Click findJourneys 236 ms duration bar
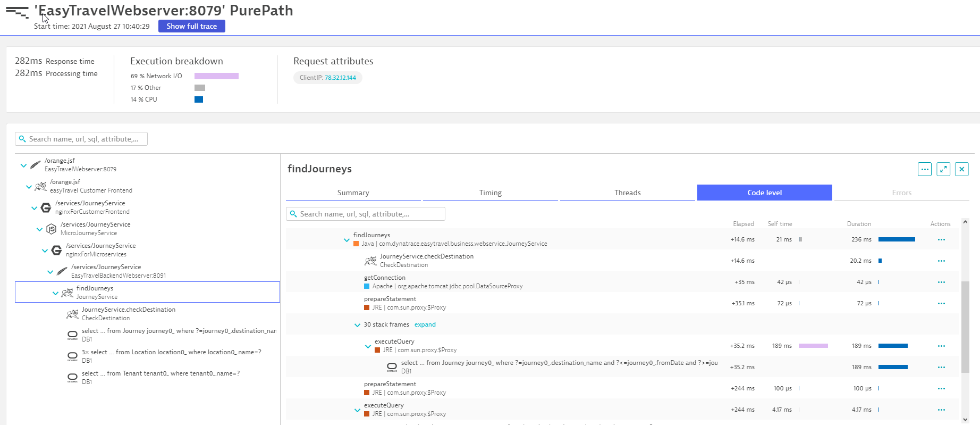 pos(897,239)
